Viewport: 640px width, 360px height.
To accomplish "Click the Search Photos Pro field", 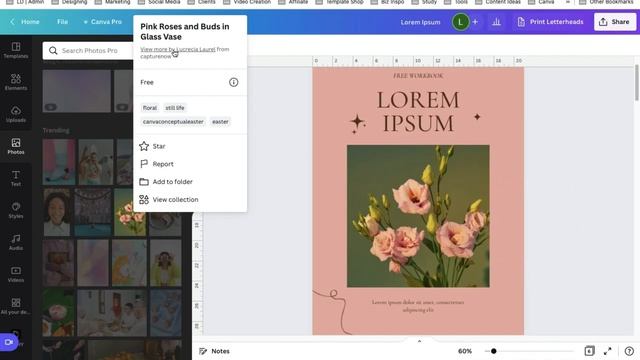I will pyautogui.click(x=88, y=51).
